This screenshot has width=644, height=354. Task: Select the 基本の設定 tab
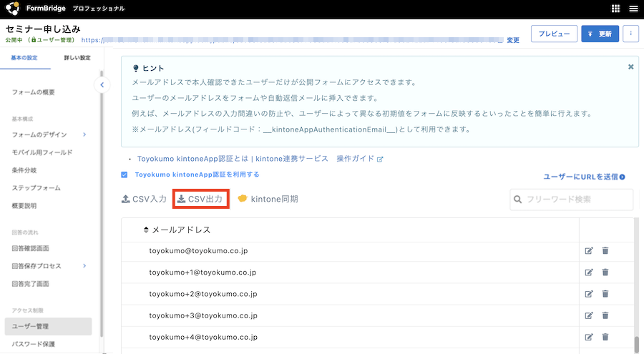pos(25,58)
